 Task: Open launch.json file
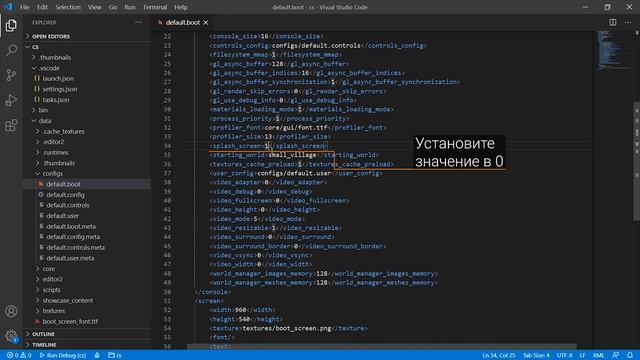[87, 78]
